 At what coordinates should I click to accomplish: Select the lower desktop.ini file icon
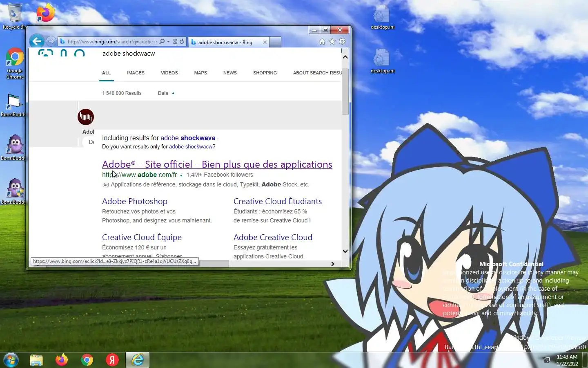tap(382, 61)
